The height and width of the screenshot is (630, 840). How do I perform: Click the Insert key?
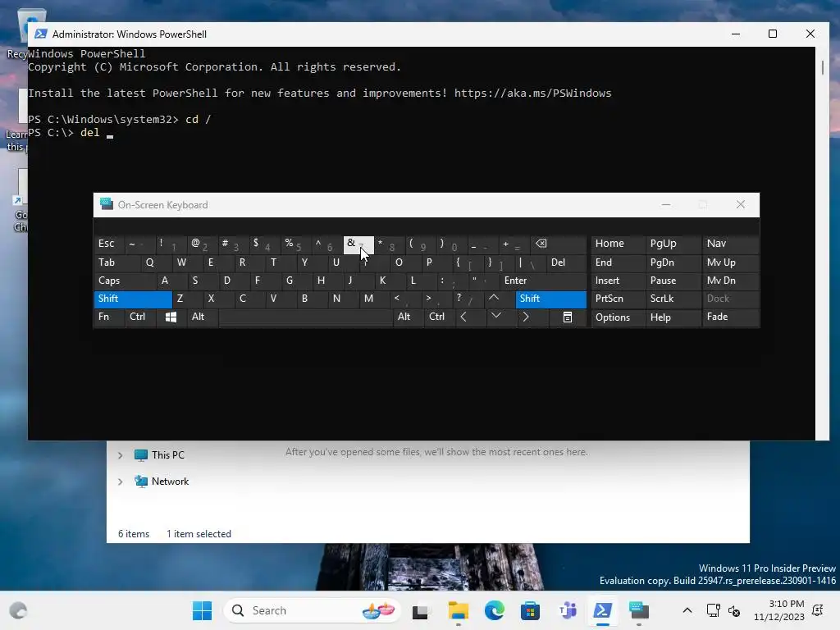618,281
